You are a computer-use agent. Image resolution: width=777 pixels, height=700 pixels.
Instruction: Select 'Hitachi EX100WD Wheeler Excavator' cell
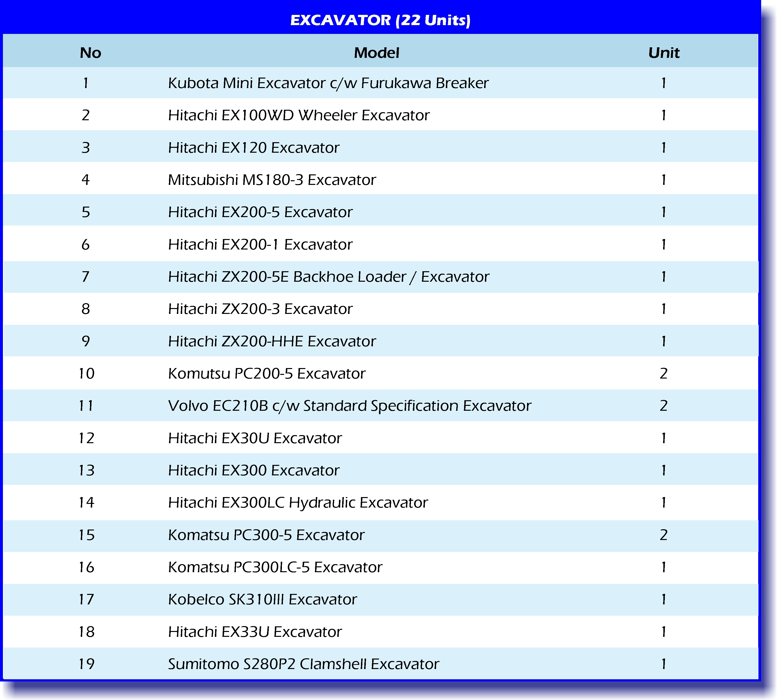point(299,115)
